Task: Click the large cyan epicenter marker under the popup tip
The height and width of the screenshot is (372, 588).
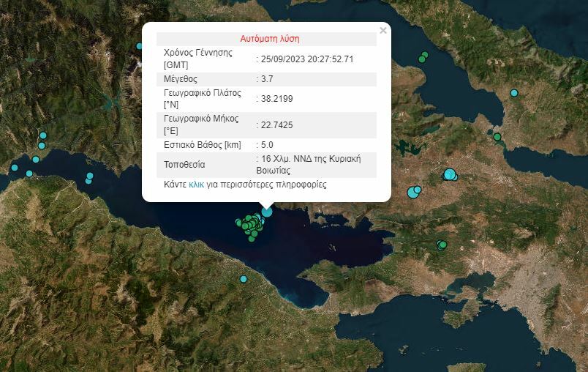Action: click(x=267, y=212)
